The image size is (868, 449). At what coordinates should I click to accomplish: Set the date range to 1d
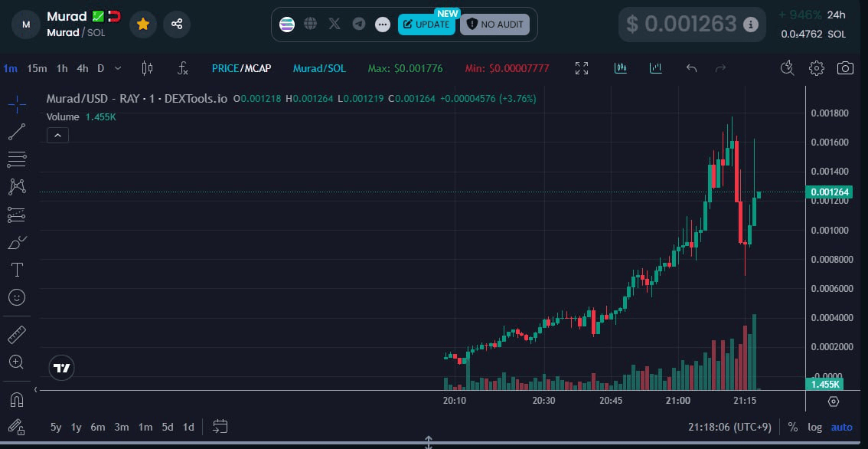(189, 427)
